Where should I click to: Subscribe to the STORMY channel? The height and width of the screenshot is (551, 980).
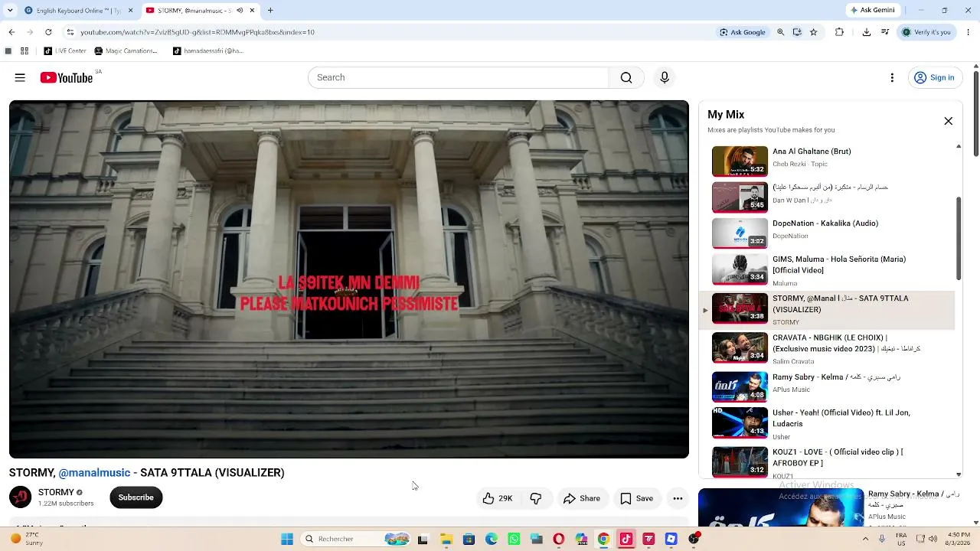[x=136, y=497]
